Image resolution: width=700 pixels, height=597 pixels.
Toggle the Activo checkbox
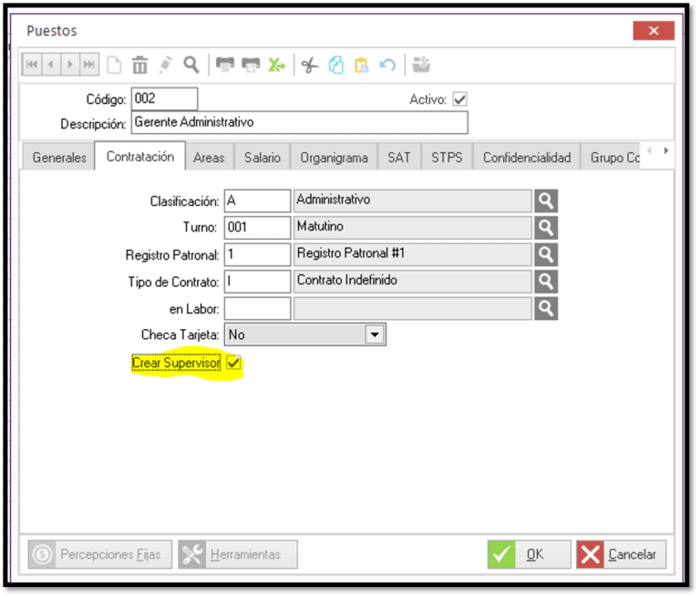(459, 99)
